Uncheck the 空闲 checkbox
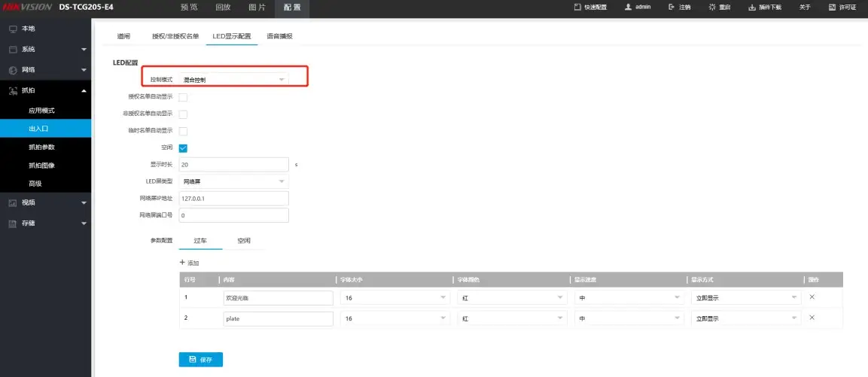 point(182,147)
